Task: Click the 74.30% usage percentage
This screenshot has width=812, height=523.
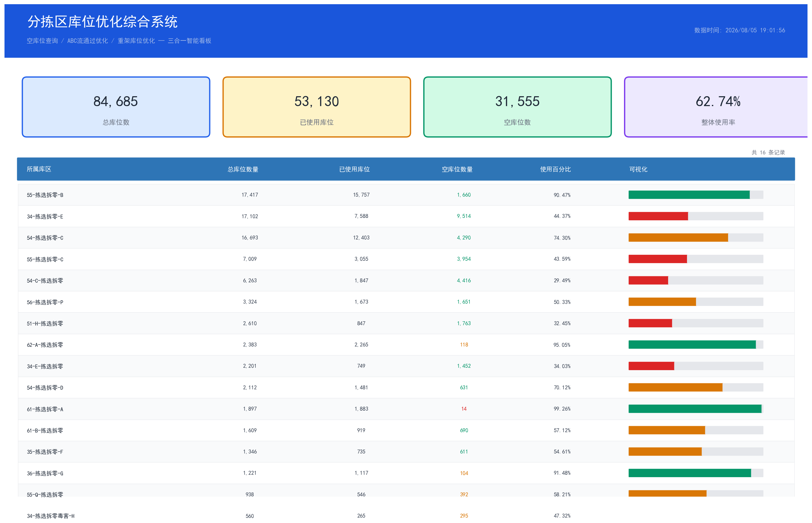Action: pos(562,238)
